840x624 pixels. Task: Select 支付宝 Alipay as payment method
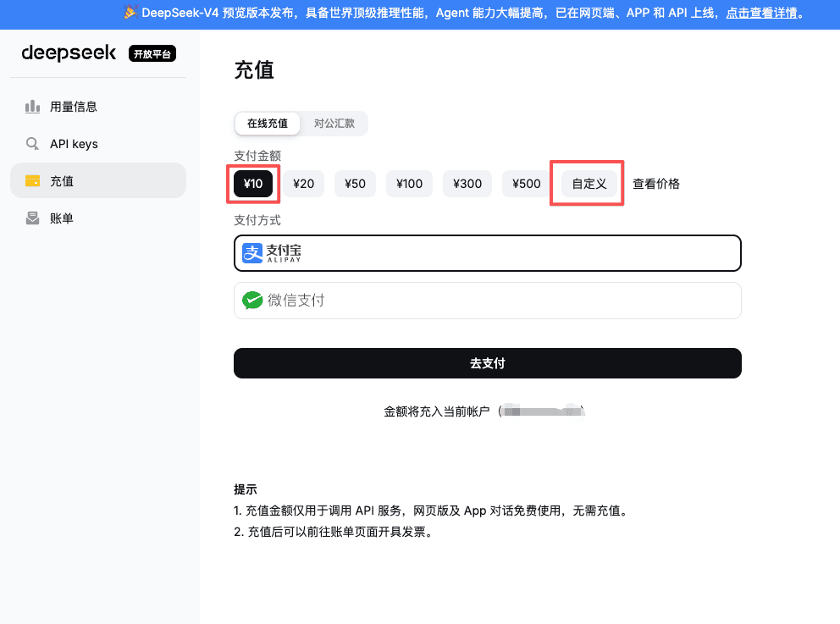point(488,253)
